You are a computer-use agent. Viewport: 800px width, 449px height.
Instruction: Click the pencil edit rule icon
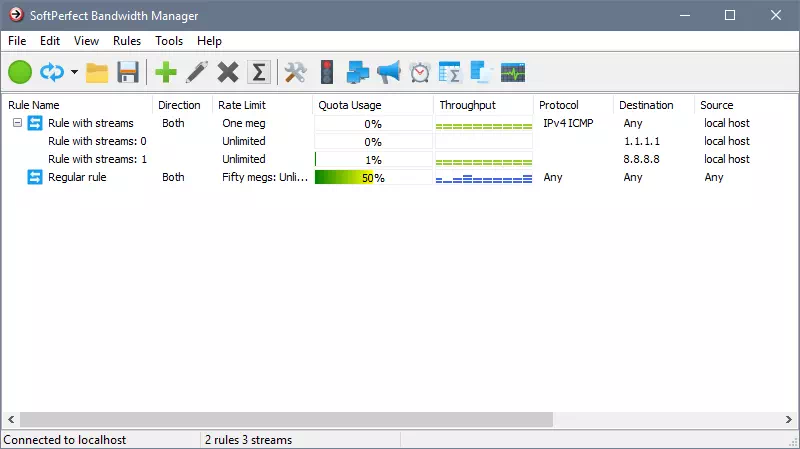(197, 72)
